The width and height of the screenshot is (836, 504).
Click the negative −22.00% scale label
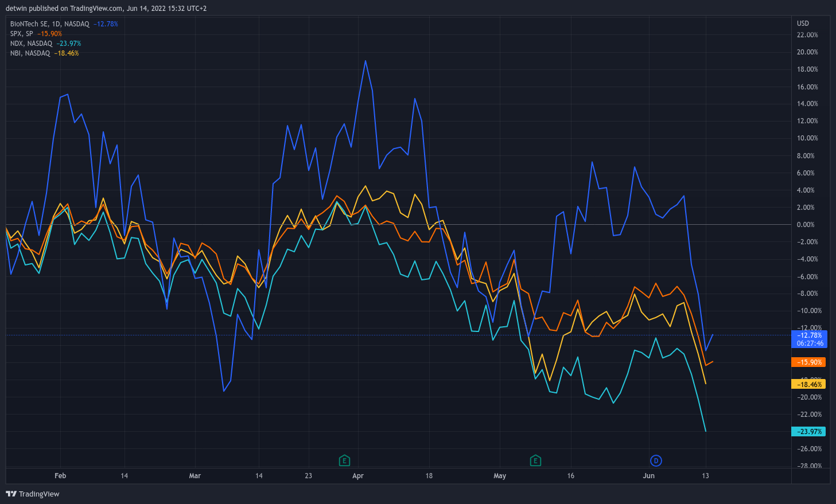(810, 415)
